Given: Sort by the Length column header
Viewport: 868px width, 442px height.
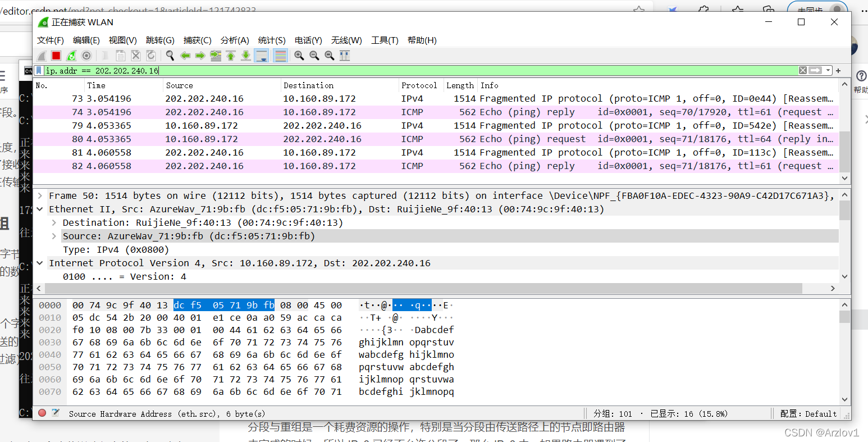Looking at the screenshot, I should point(460,85).
